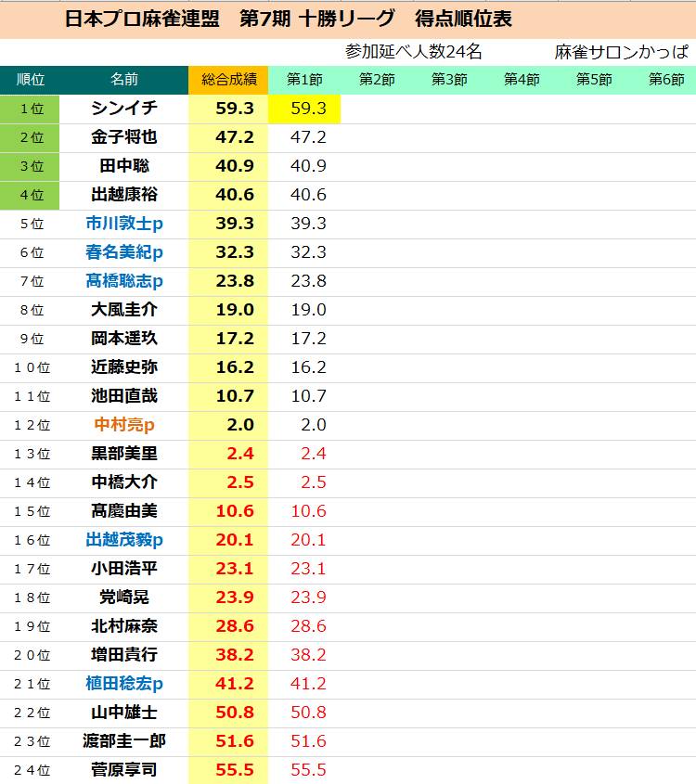This screenshot has height=784, width=696.
Task: Click the name 池田直哉
Action: (124, 396)
